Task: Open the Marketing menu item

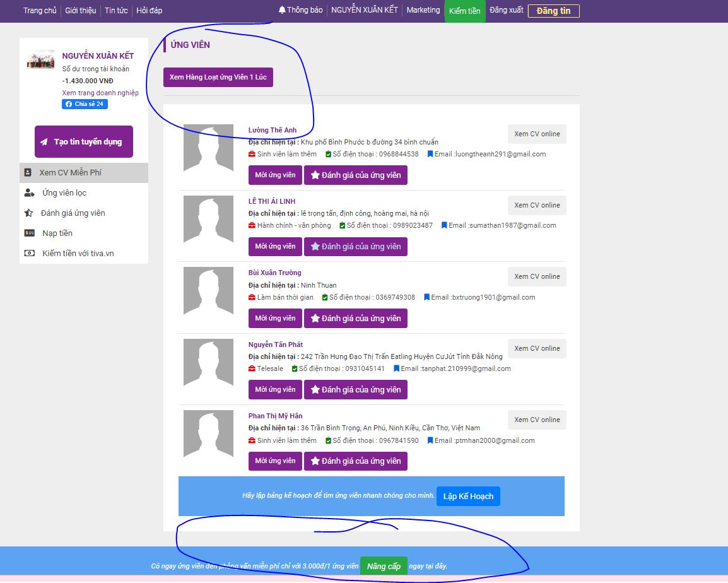Action: pos(423,10)
